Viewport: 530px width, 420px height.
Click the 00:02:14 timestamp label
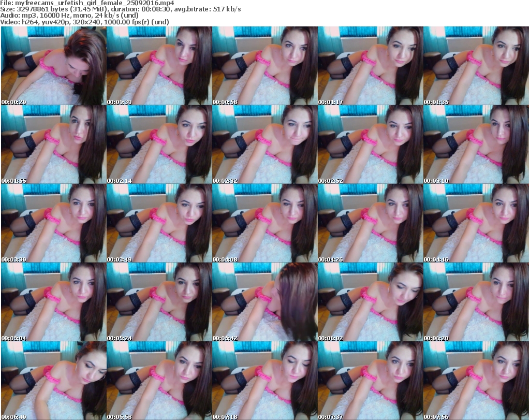coord(119,181)
